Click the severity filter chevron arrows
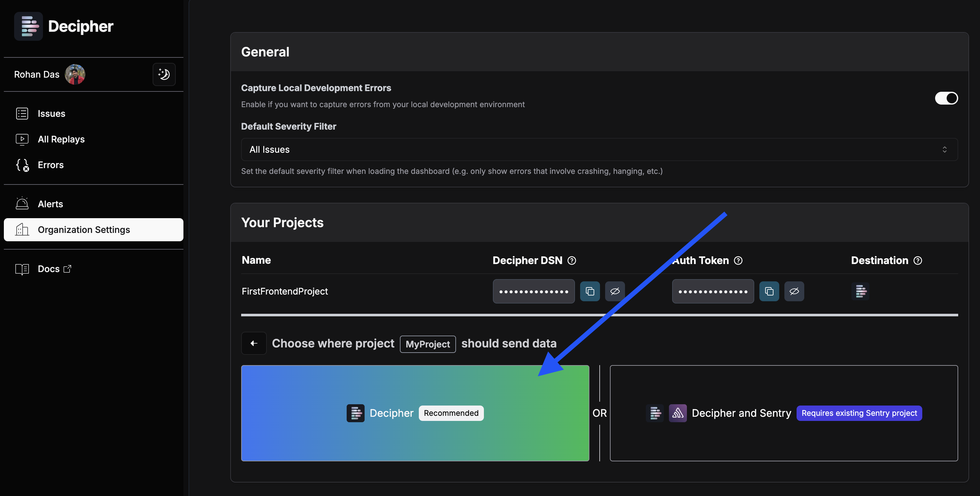 (944, 150)
